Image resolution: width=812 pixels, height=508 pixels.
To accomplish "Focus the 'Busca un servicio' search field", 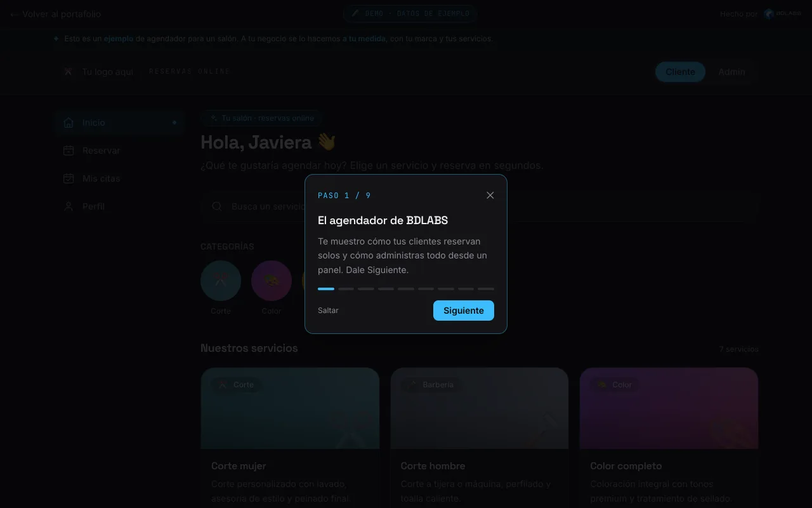I will click(480, 206).
